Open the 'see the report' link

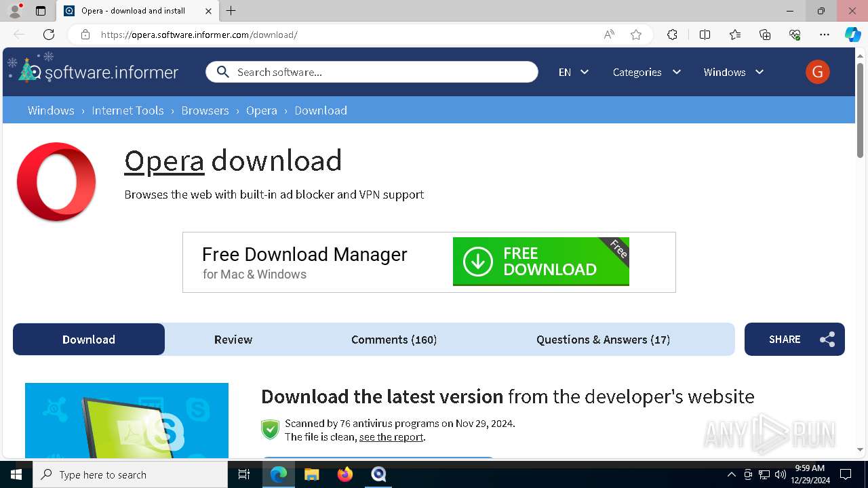[x=391, y=437]
